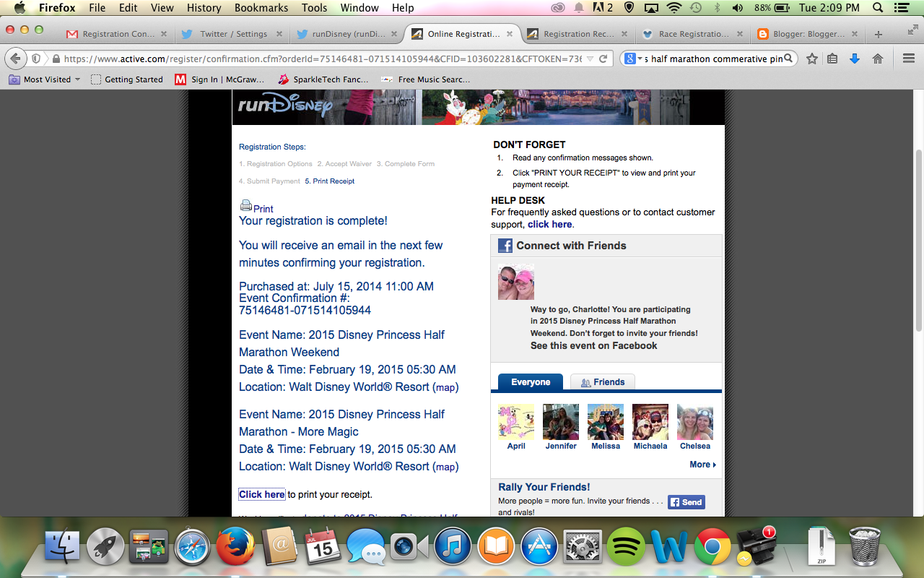Click the address bar URL field
This screenshot has height=578, width=924.
click(x=322, y=59)
